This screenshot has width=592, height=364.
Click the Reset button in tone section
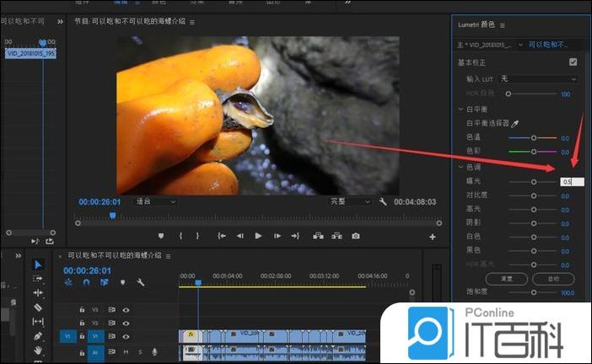[502, 277]
